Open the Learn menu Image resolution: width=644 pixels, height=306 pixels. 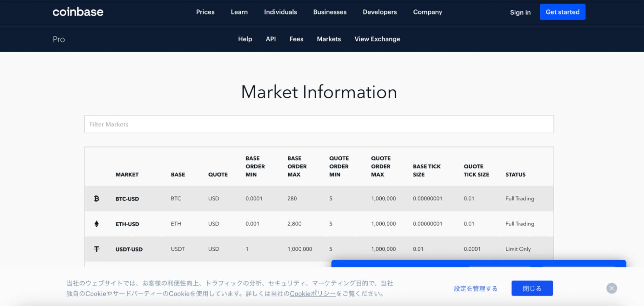[x=239, y=12]
